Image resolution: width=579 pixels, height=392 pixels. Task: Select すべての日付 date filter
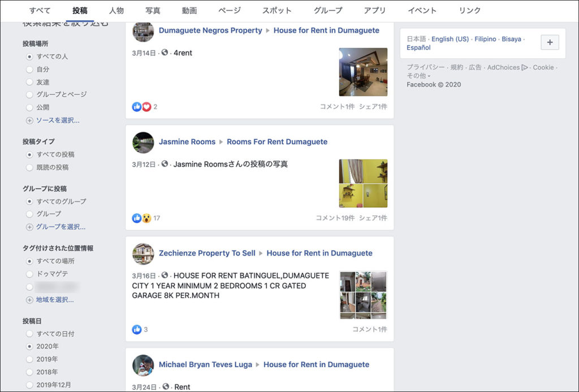click(x=29, y=334)
